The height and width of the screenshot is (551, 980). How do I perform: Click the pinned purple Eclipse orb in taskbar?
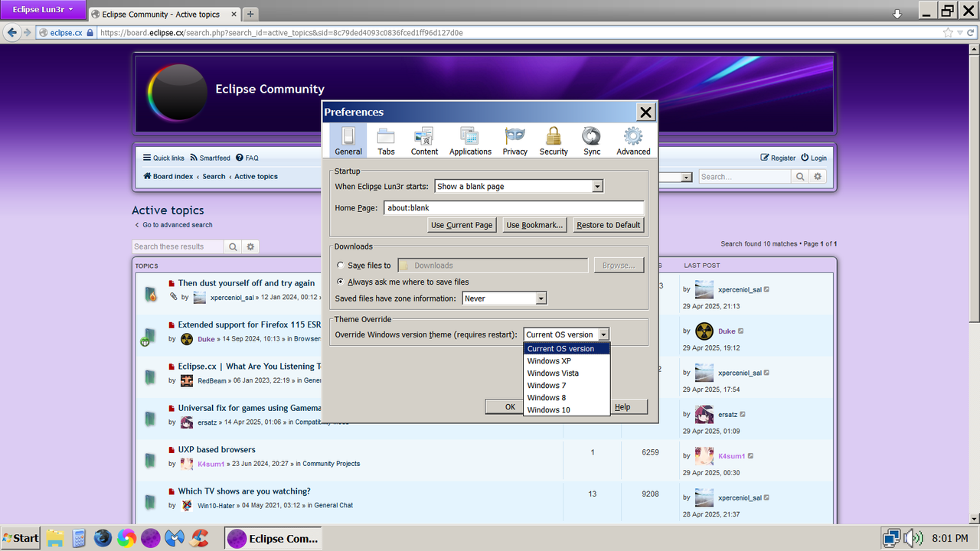151,538
